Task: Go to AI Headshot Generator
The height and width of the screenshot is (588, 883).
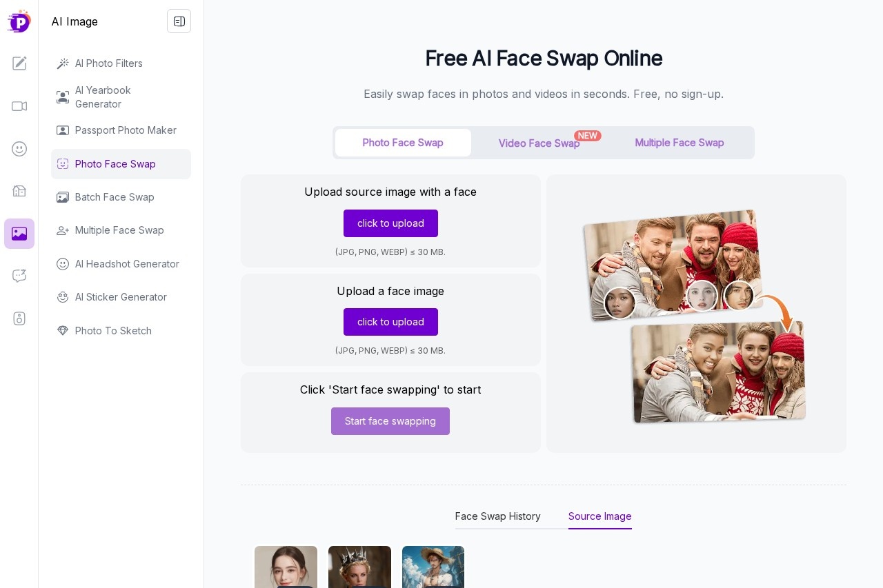Action: pyautogui.click(x=126, y=264)
